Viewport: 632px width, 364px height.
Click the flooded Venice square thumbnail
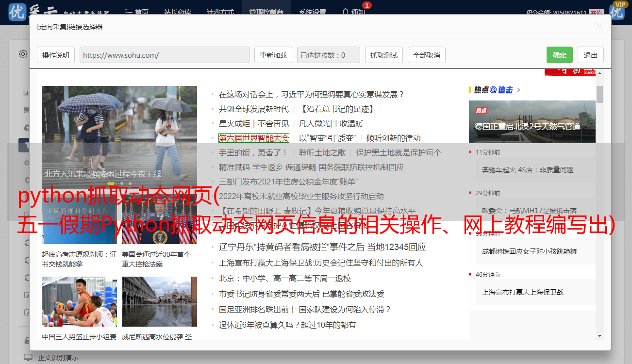(159, 301)
